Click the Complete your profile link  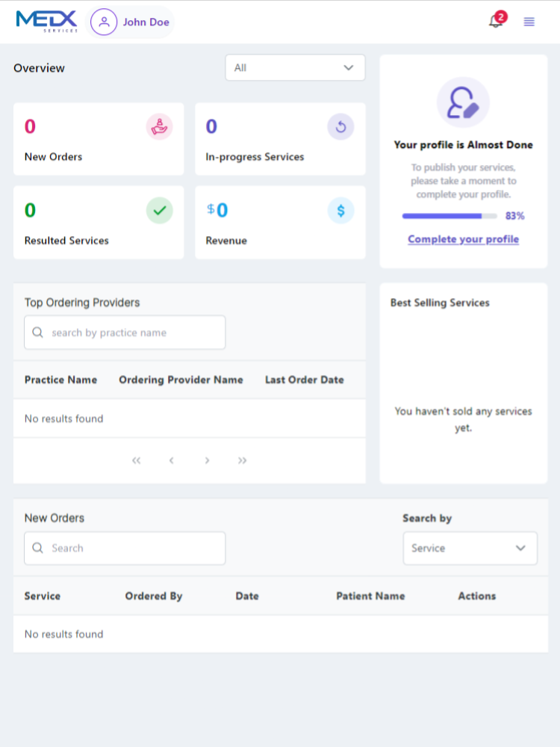[463, 240]
